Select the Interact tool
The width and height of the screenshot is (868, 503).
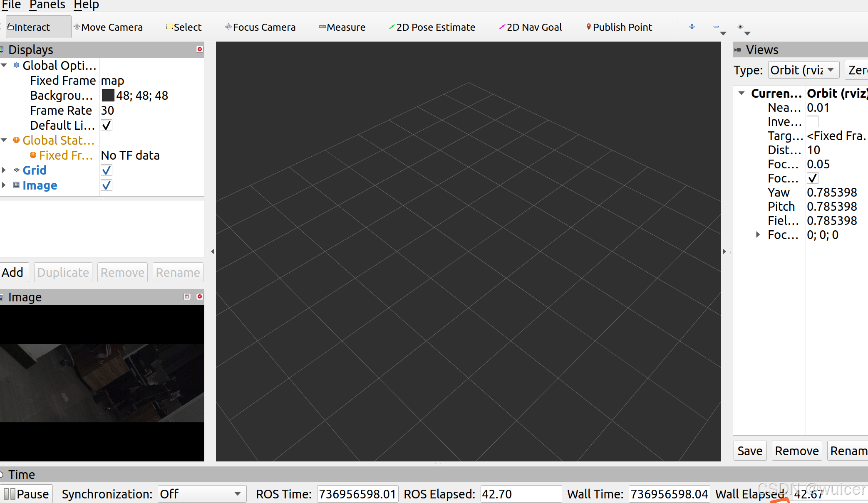(x=29, y=27)
